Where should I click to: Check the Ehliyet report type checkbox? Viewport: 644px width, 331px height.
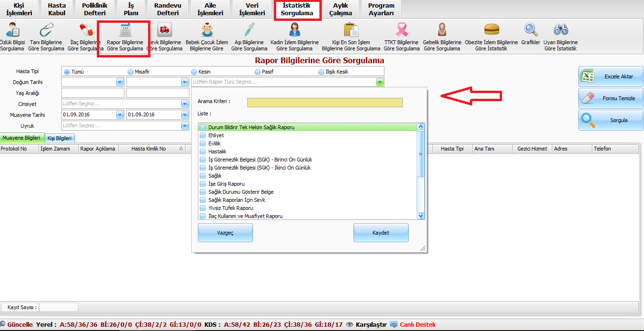click(203, 135)
